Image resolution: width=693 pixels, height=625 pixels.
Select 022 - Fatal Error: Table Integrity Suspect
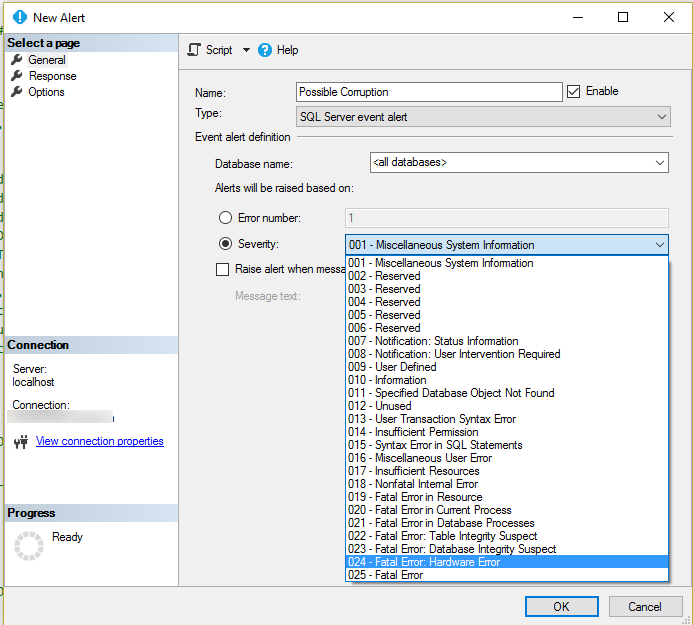[506, 536]
